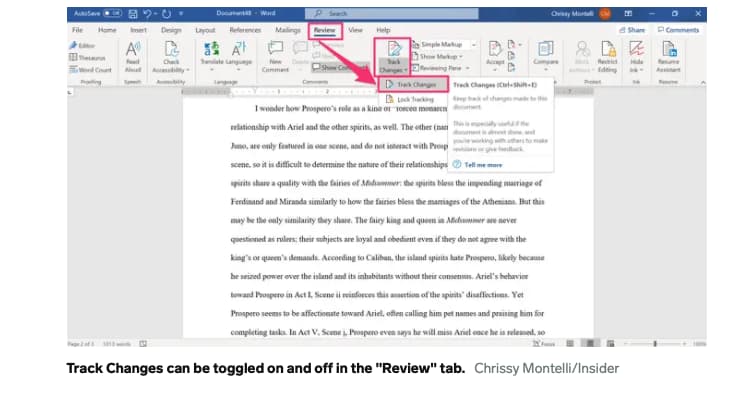Toggle the AutoSave switch

click(x=113, y=13)
